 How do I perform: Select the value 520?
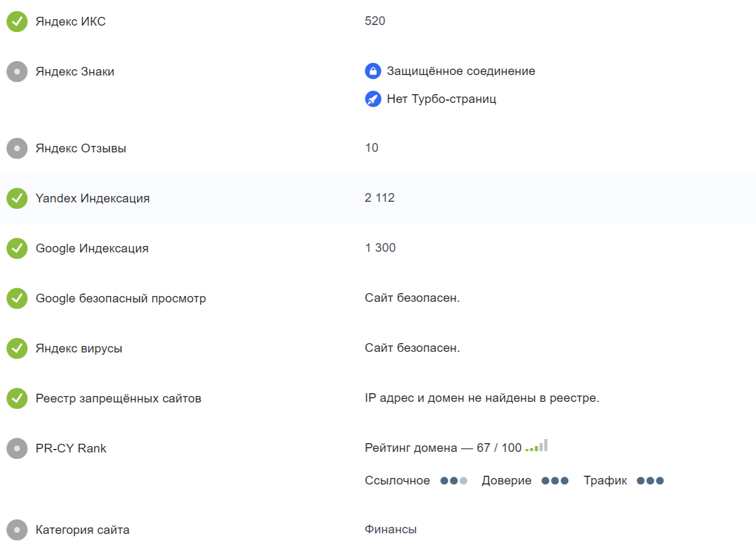375,21
